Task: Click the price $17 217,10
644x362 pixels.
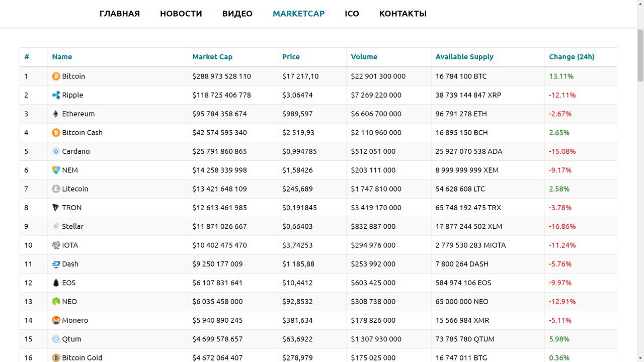Action: pos(300,76)
